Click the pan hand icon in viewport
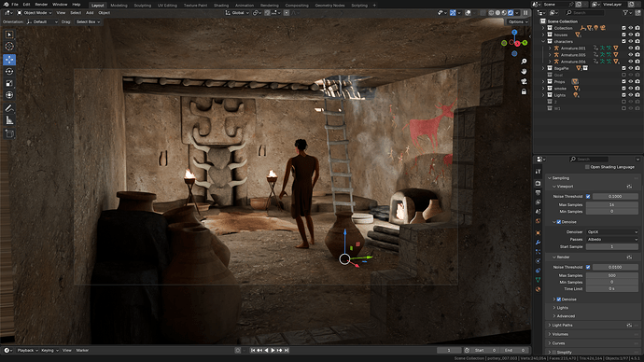Screen dimensions: 644x362 click(x=524, y=72)
